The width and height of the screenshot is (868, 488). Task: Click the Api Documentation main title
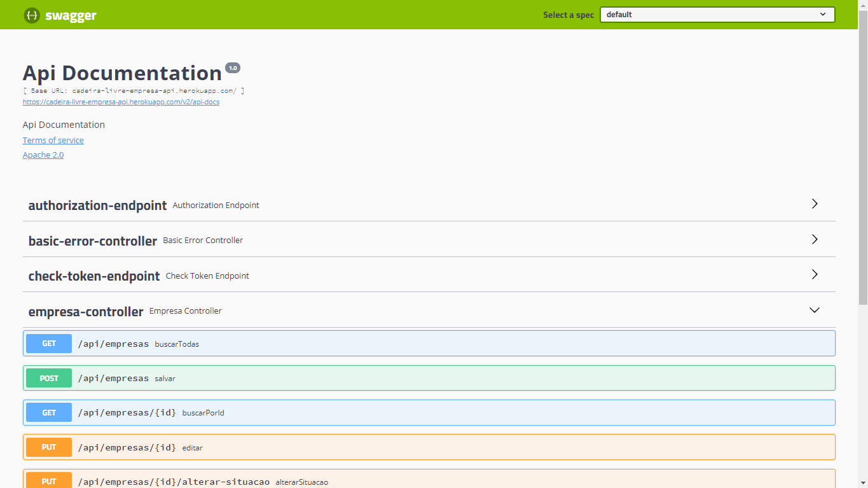[x=122, y=73]
